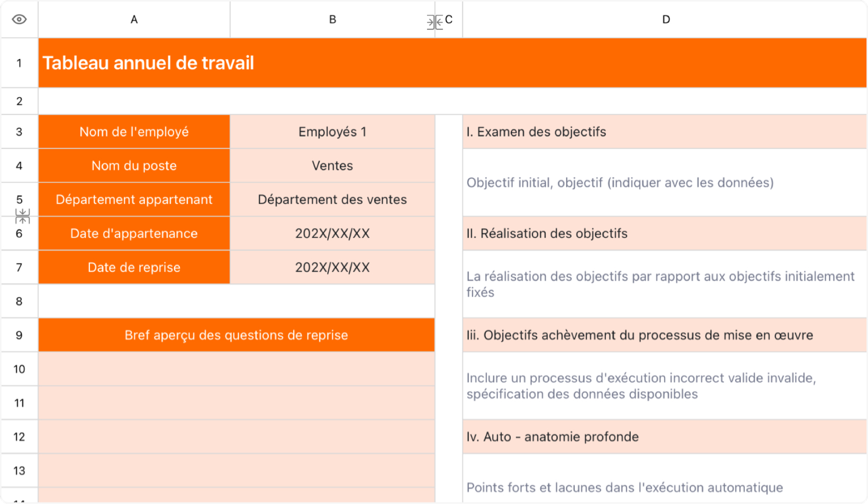
Task: Select column C header
Action: [449, 20]
